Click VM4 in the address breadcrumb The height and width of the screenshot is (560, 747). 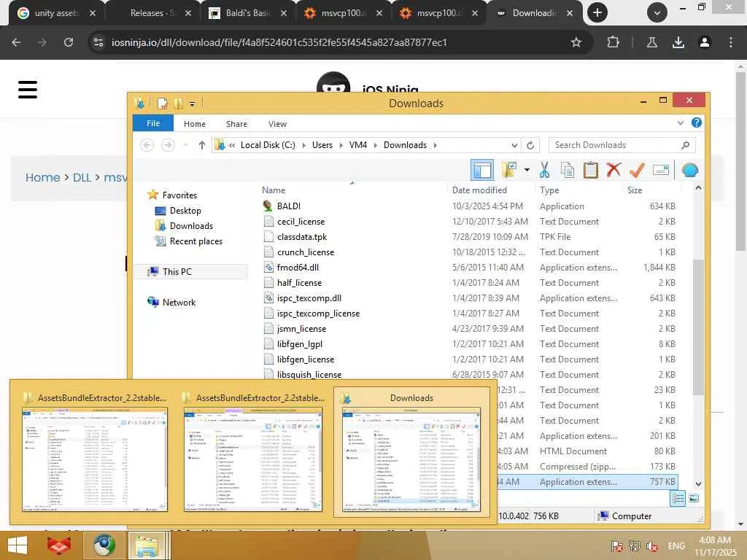pos(357,145)
